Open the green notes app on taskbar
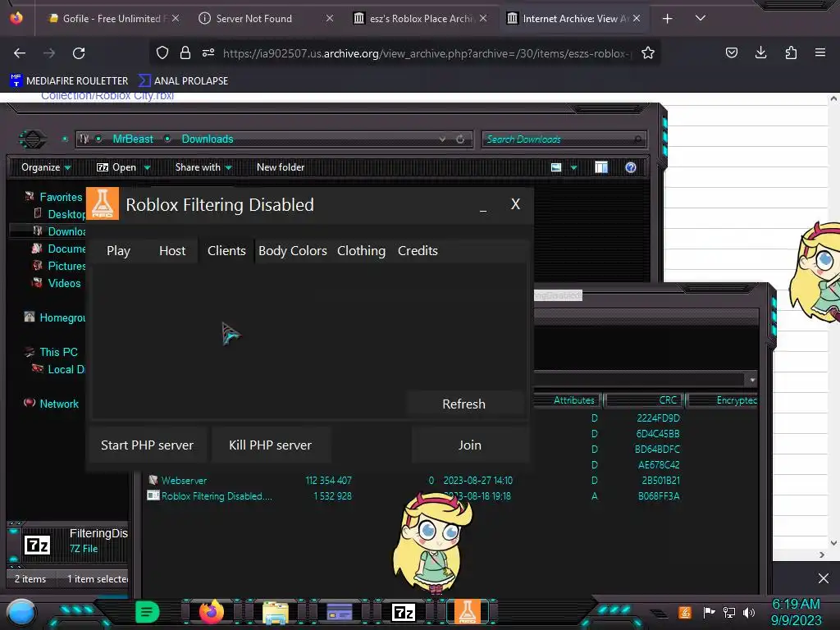This screenshot has width=840, height=630. (148, 612)
